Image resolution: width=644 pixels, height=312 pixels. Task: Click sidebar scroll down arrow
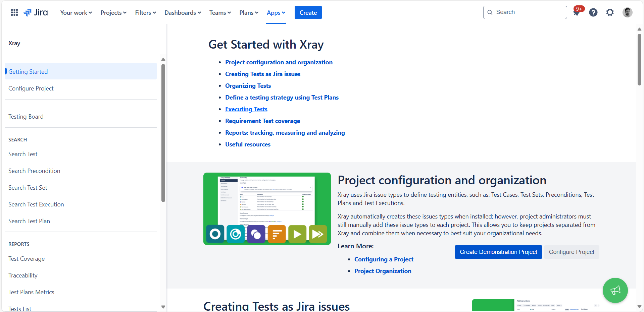coord(163,307)
